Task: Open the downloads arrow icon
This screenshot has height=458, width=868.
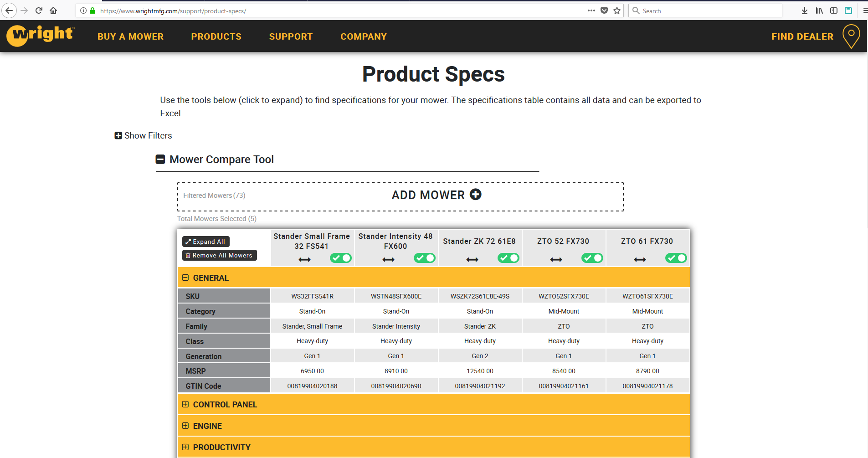Action: pos(805,10)
